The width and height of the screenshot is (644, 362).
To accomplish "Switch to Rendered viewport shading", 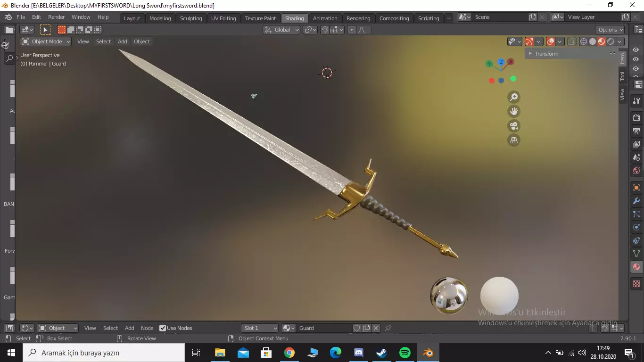I will tap(611, 41).
